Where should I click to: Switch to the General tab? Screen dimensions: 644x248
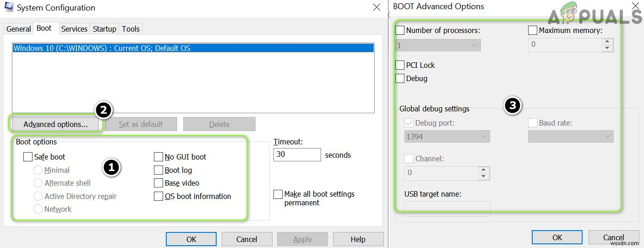pyautogui.click(x=19, y=29)
